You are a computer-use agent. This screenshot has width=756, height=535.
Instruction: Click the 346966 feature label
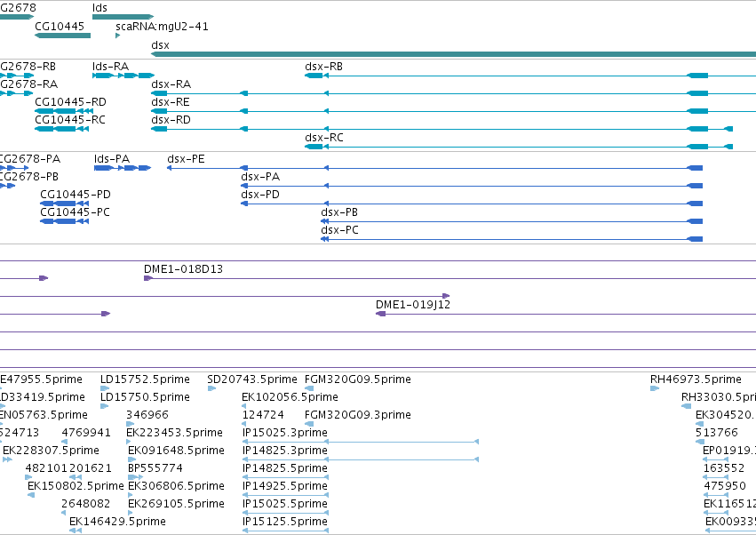point(147,415)
